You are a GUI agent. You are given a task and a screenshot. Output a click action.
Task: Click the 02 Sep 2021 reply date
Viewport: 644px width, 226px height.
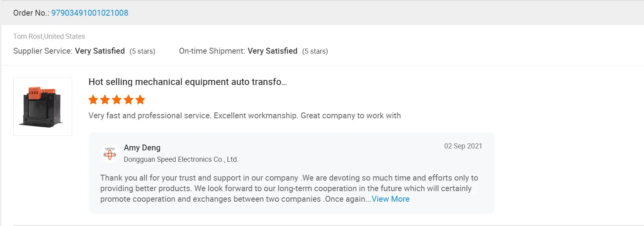pos(463,146)
